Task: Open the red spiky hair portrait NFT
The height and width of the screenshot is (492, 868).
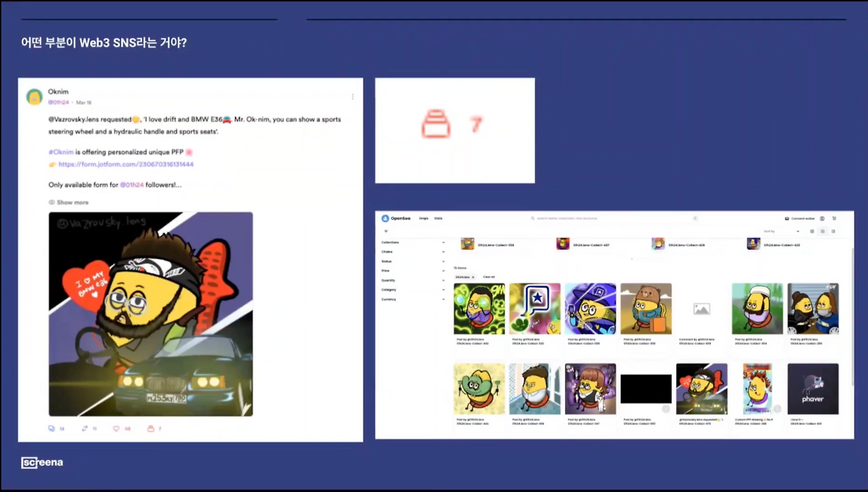Action: click(x=757, y=389)
